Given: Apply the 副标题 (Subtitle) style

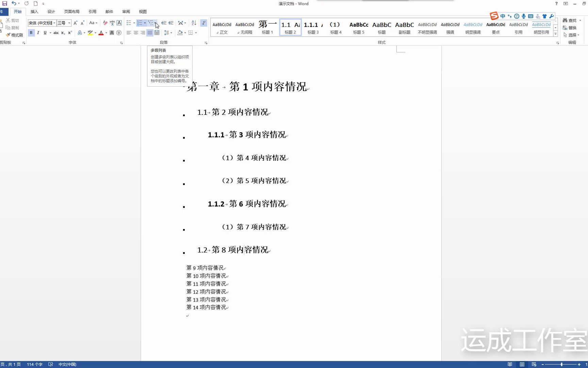Looking at the screenshot, I should click(x=404, y=27).
